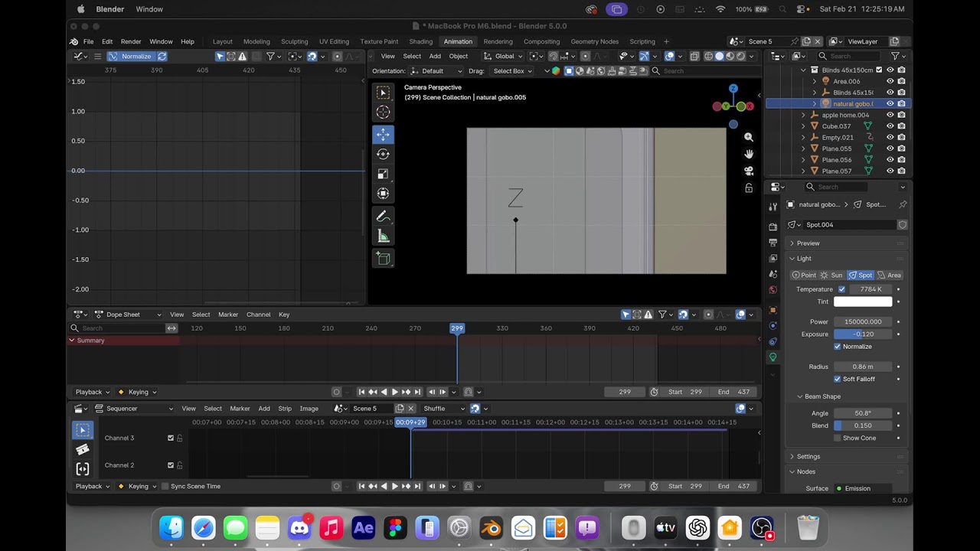
Task: Open the Dope Sheet mode dropdown
Action: click(128, 315)
